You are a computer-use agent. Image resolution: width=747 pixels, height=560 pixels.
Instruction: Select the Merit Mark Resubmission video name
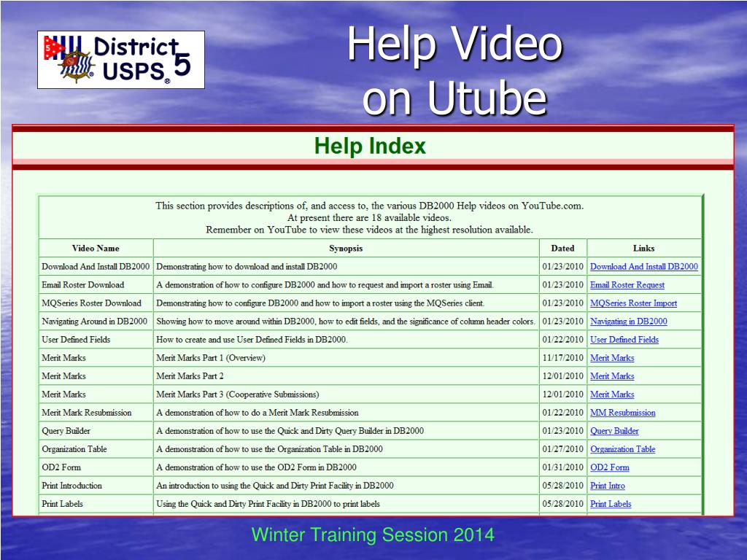coord(87,413)
